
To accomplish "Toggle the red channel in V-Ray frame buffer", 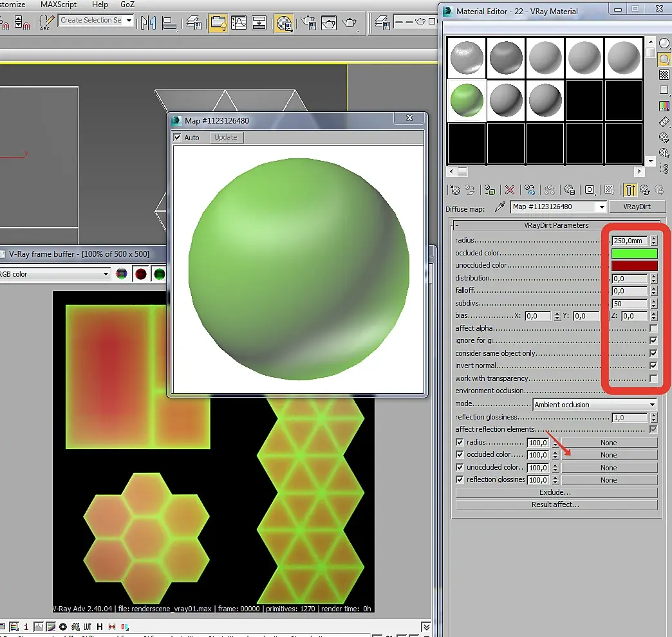I will click(140, 274).
